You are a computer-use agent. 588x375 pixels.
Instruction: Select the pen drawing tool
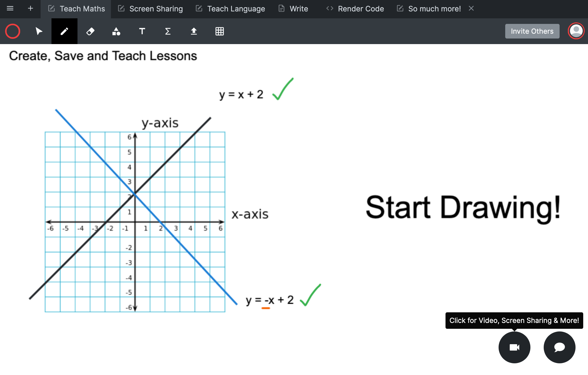click(64, 31)
